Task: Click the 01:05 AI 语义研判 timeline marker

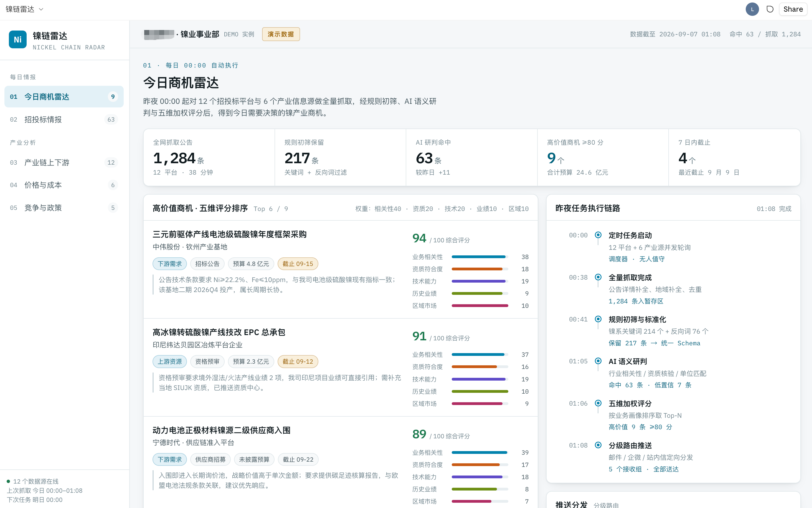Action: 598,361
